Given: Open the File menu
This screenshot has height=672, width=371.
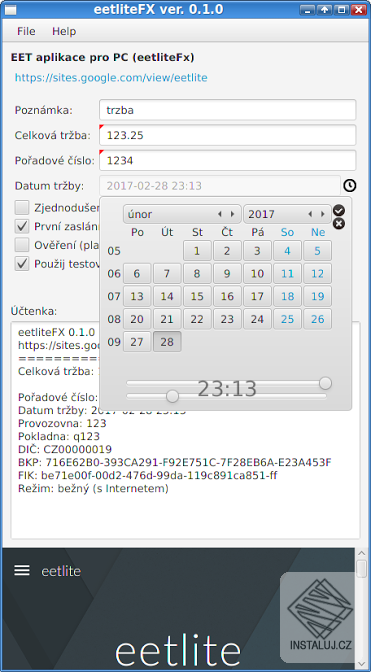Looking at the screenshot, I should pyautogui.click(x=26, y=31).
